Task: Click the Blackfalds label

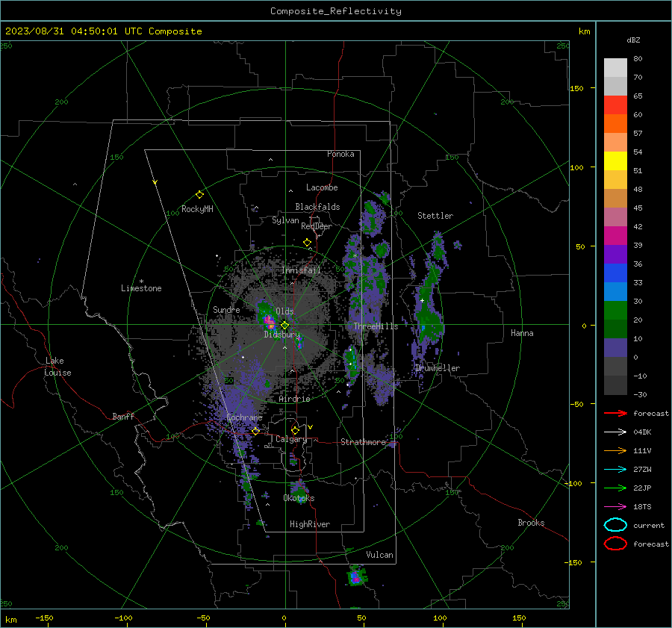Action: point(317,207)
